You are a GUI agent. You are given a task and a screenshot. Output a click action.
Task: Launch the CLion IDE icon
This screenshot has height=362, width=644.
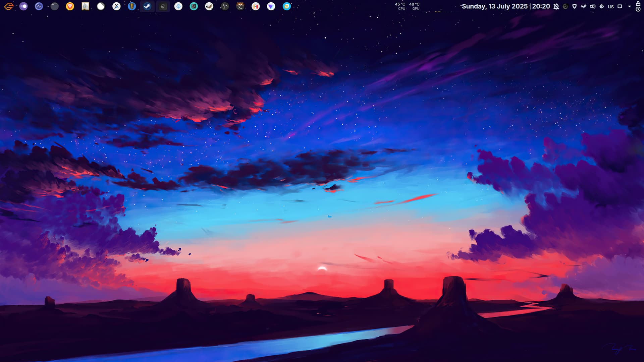pyautogui.click(x=194, y=6)
